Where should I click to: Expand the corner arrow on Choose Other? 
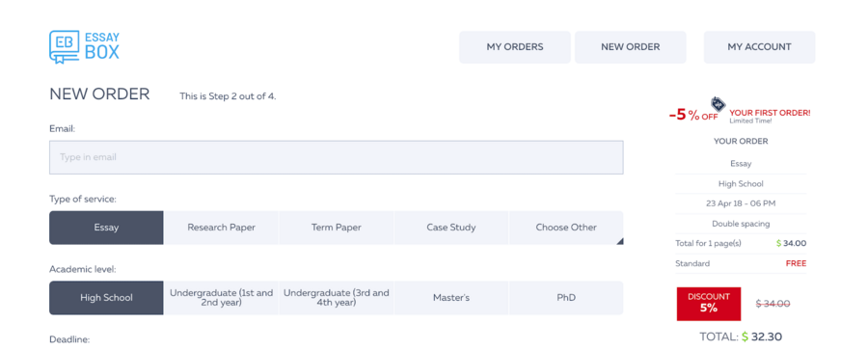pos(620,241)
